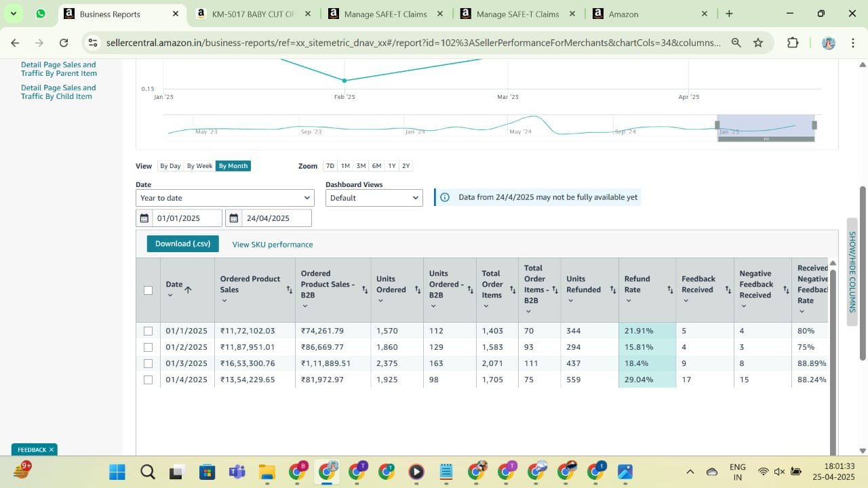Viewport: 868px width, 488px height.
Task: Open View SKU performance link
Action: [273, 245]
